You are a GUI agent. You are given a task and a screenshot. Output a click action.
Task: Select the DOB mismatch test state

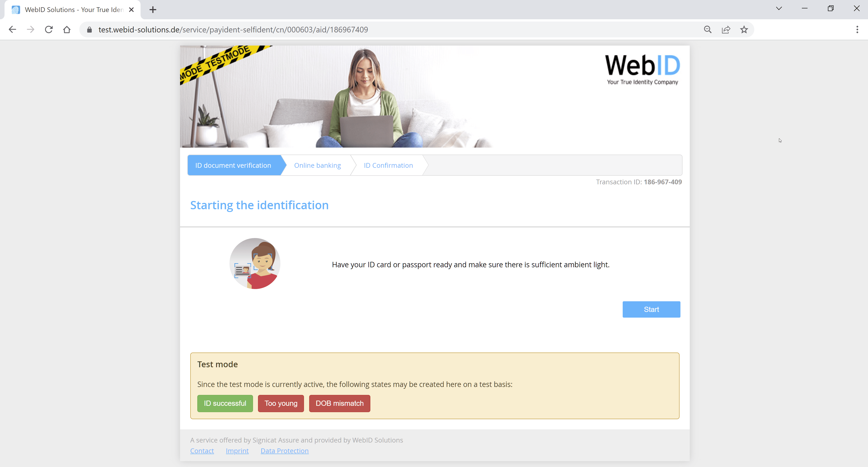click(340, 403)
